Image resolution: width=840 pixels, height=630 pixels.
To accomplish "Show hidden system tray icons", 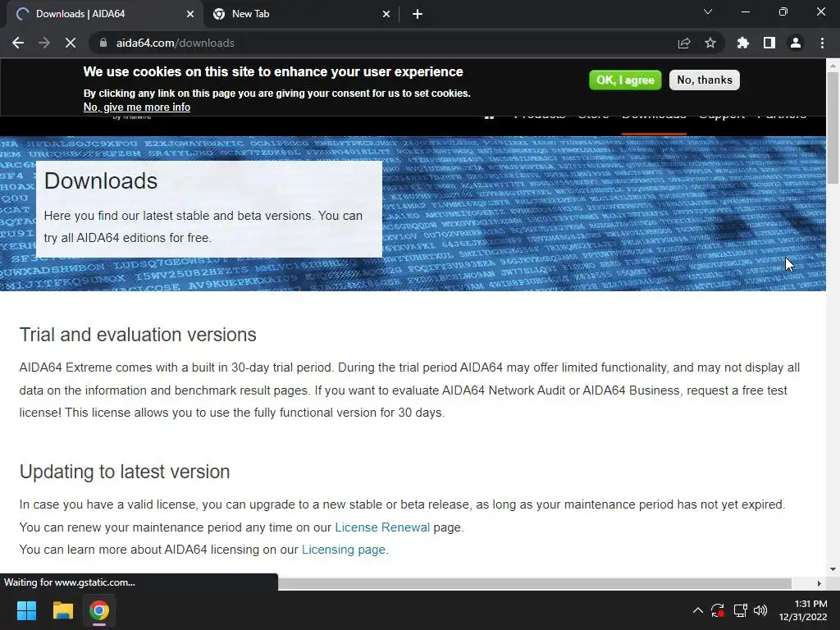I will coord(697,610).
